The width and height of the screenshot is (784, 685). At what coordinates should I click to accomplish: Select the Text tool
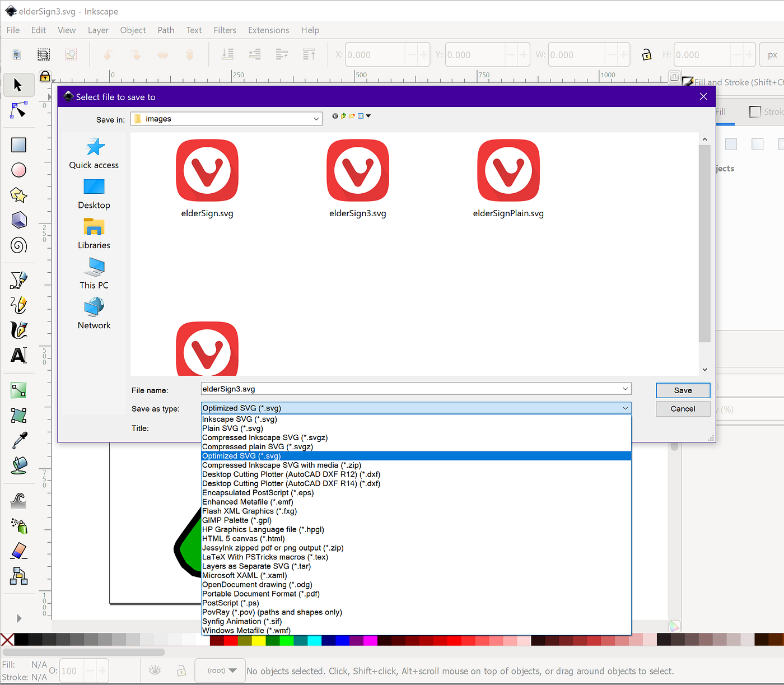(x=18, y=355)
